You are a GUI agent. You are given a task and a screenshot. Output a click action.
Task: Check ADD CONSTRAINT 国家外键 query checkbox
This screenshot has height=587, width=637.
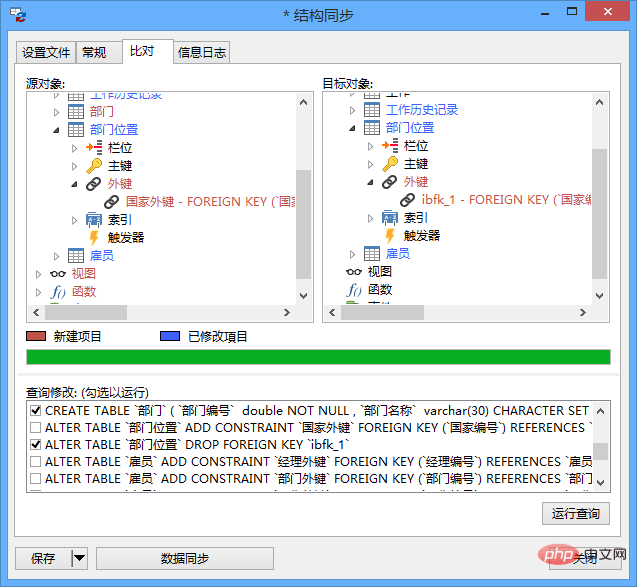36,428
